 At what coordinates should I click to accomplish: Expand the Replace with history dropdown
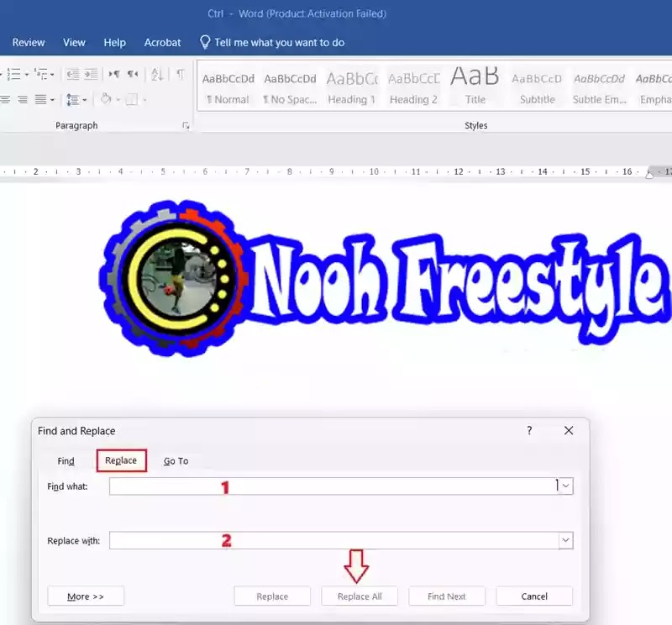tap(565, 540)
